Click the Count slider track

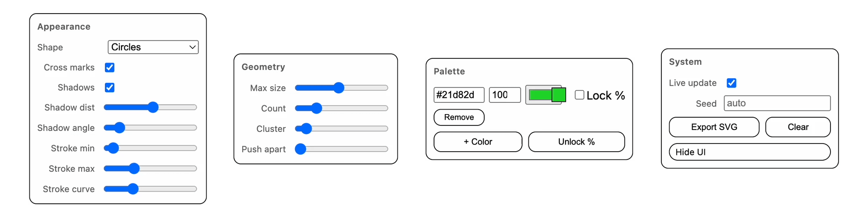point(341,108)
